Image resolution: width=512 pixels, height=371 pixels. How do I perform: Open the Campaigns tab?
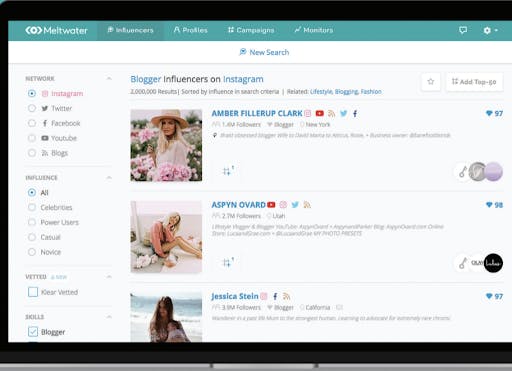251,30
